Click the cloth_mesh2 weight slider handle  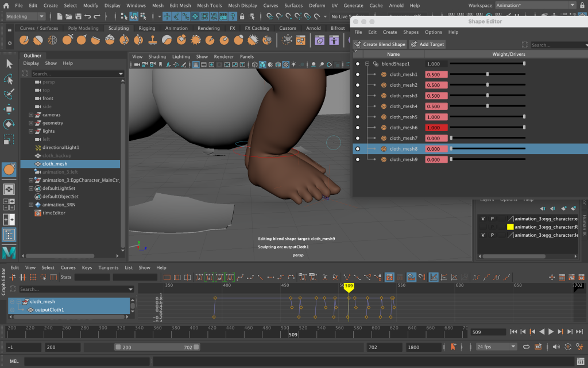pyautogui.click(x=488, y=85)
